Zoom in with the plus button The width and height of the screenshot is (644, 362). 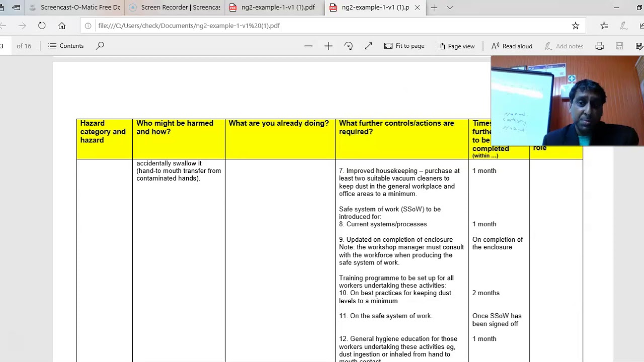(x=329, y=46)
